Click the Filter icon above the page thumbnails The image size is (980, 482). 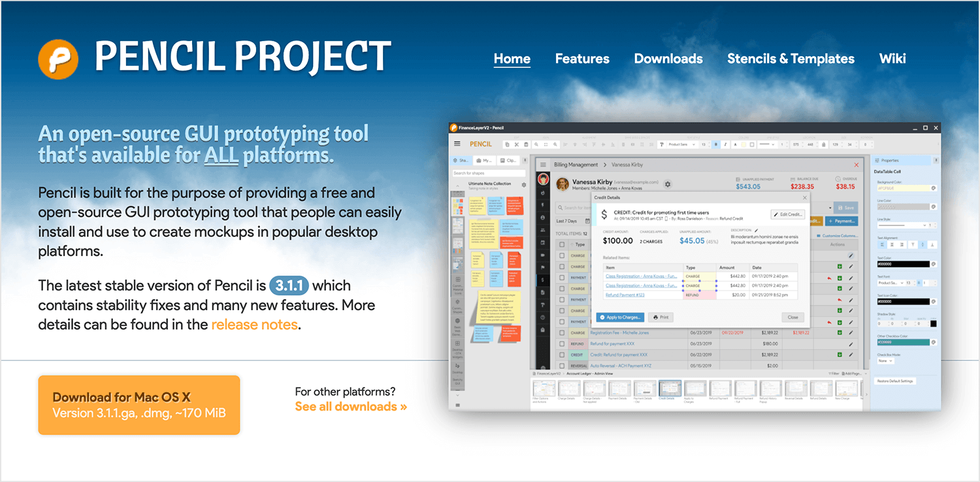coord(834,374)
